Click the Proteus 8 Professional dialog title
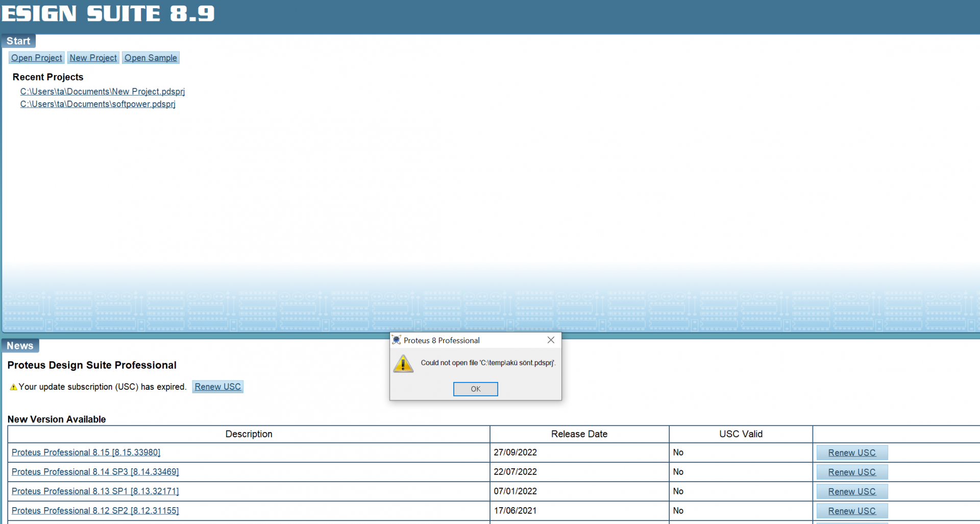This screenshot has height=524, width=980. tap(442, 341)
